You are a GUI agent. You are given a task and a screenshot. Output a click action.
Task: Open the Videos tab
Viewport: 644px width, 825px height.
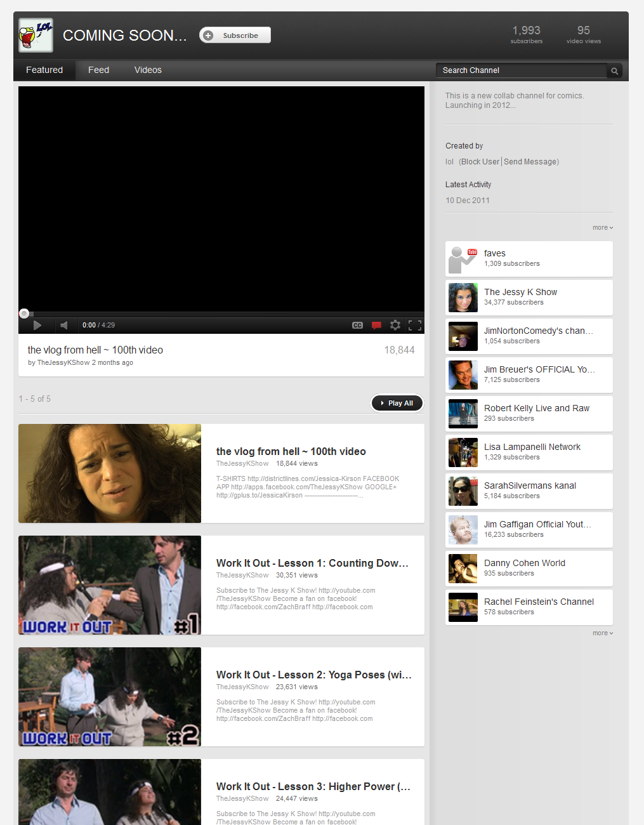[148, 70]
